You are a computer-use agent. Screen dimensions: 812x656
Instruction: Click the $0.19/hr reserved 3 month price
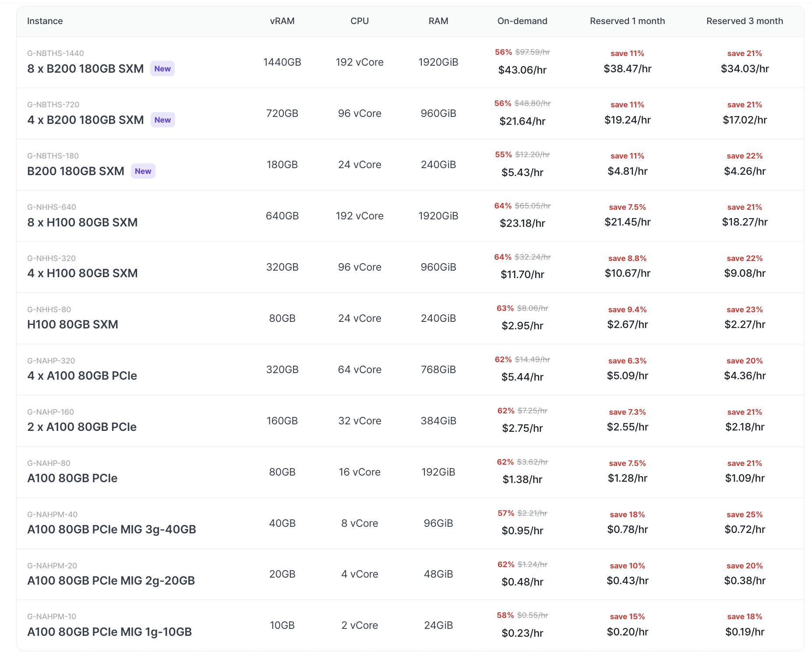pos(745,632)
